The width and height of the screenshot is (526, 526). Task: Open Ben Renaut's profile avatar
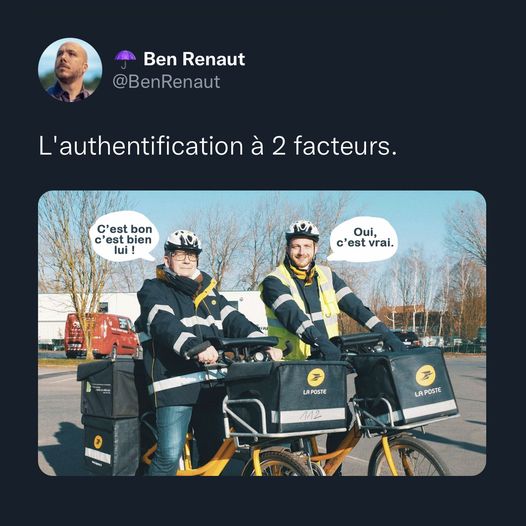tap(70, 70)
